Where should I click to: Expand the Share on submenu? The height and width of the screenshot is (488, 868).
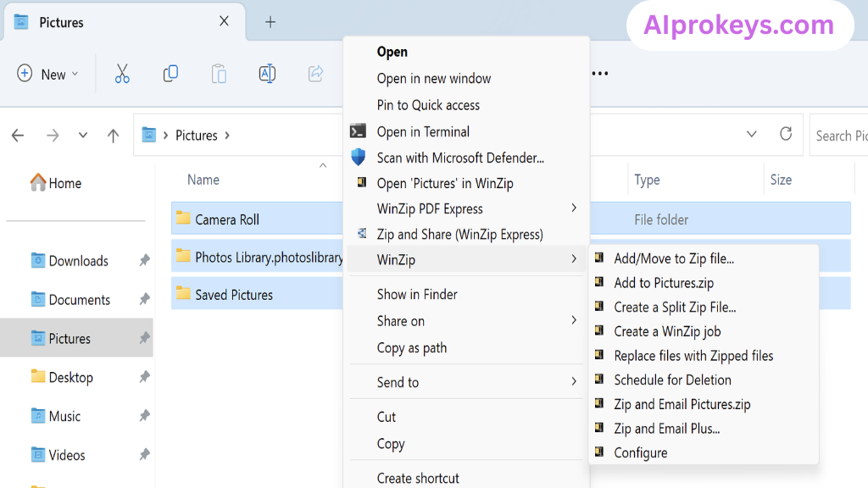coord(465,321)
